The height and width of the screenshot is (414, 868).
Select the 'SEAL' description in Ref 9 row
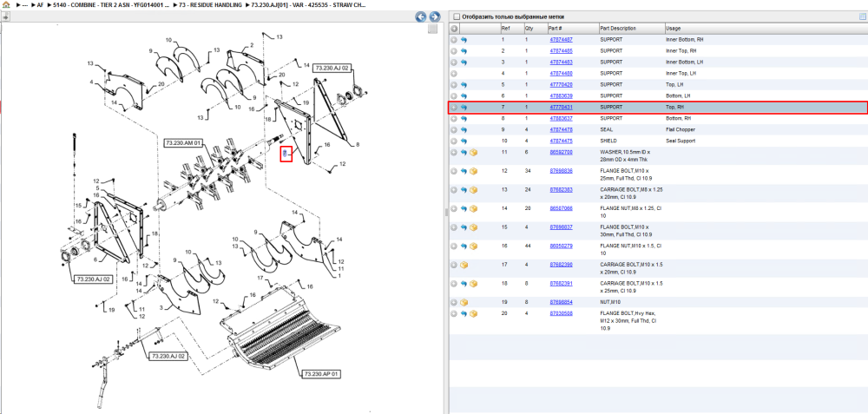(x=607, y=129)
